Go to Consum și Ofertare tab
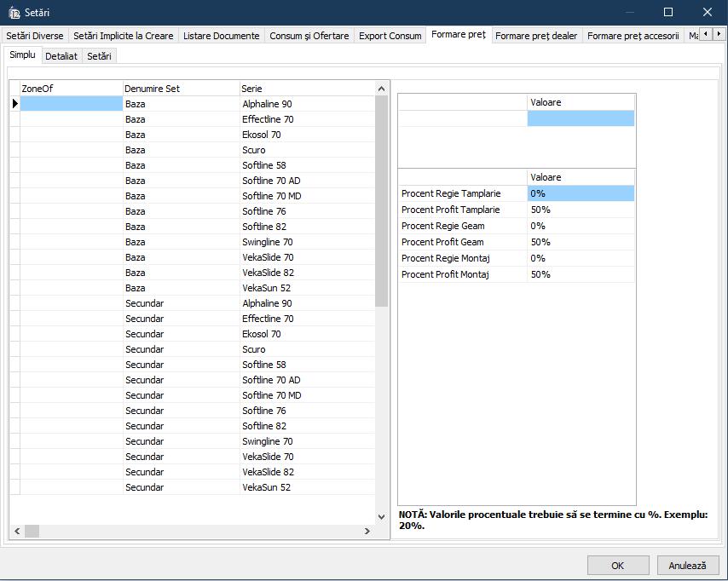 (x=309, y=36)
